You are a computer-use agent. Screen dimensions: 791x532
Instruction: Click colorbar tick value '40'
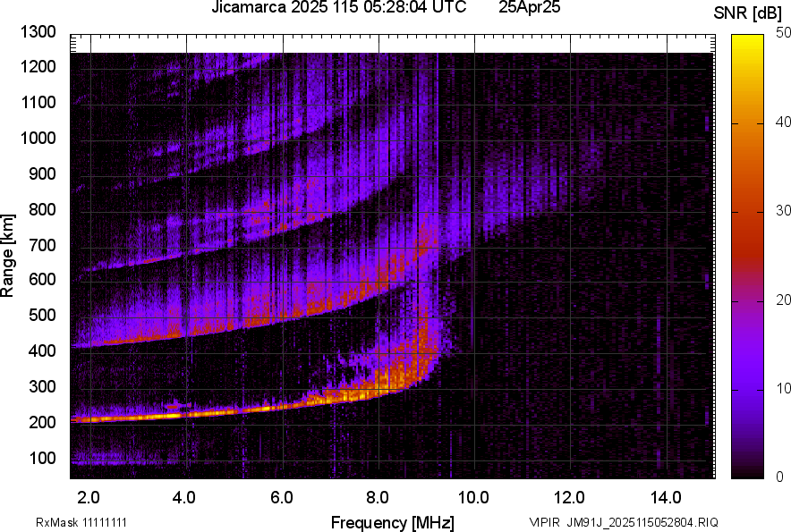(x=784, y=122)
